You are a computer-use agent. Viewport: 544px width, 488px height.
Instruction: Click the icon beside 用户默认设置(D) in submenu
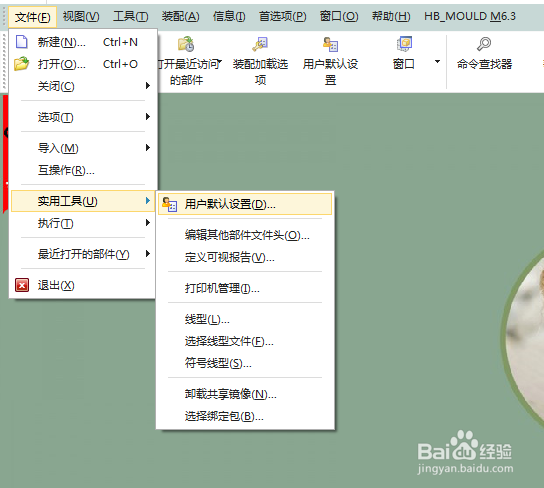click(170, 204)
